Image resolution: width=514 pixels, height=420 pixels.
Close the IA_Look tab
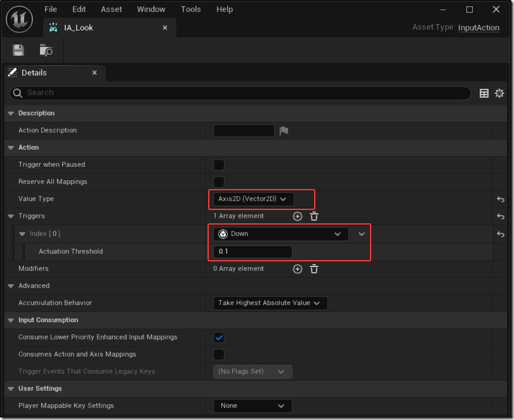[x=165, y=28]
